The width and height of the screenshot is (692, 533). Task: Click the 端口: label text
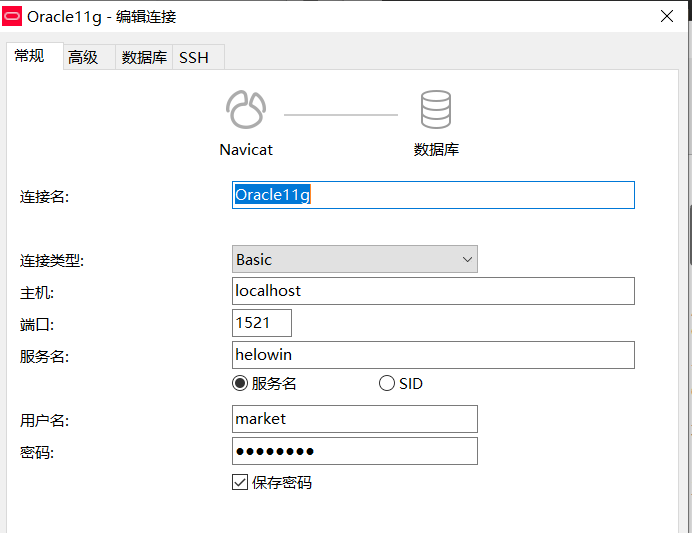(x=37, y=325)
